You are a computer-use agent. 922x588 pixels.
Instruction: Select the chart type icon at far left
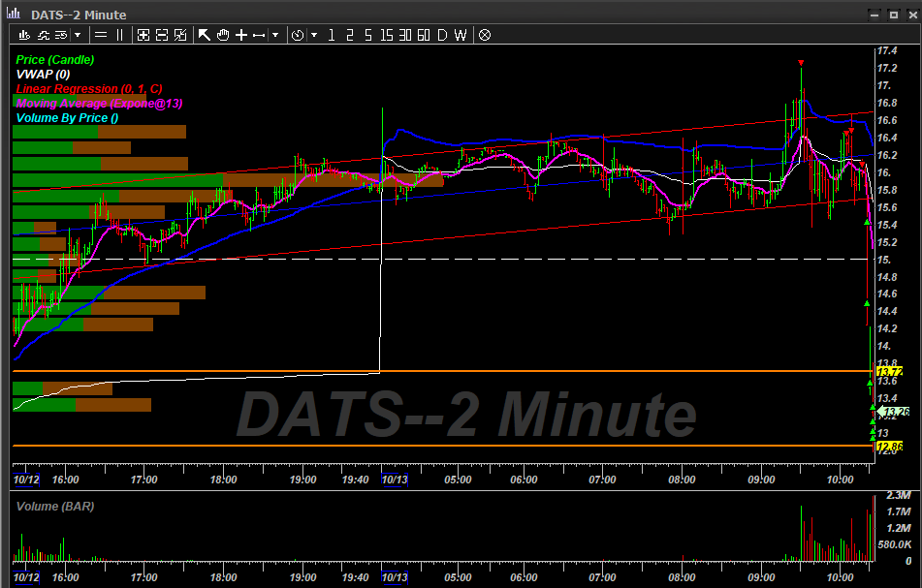pyautogui.click(x=24, y=35)
